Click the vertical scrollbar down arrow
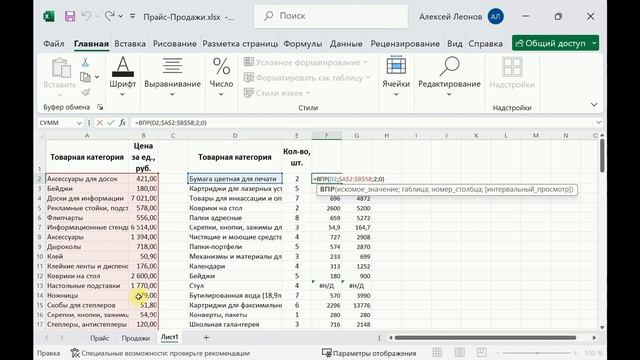Image resolution: width=640 pixels, height=360 pixels. [602, 327]
